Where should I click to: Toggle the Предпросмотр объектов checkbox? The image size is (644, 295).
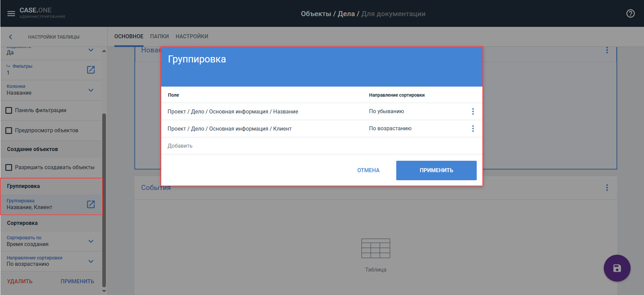click(x=9, y=131)
